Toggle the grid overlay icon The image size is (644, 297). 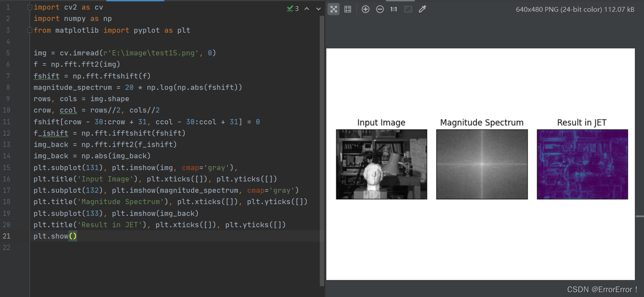coord(348,9)
